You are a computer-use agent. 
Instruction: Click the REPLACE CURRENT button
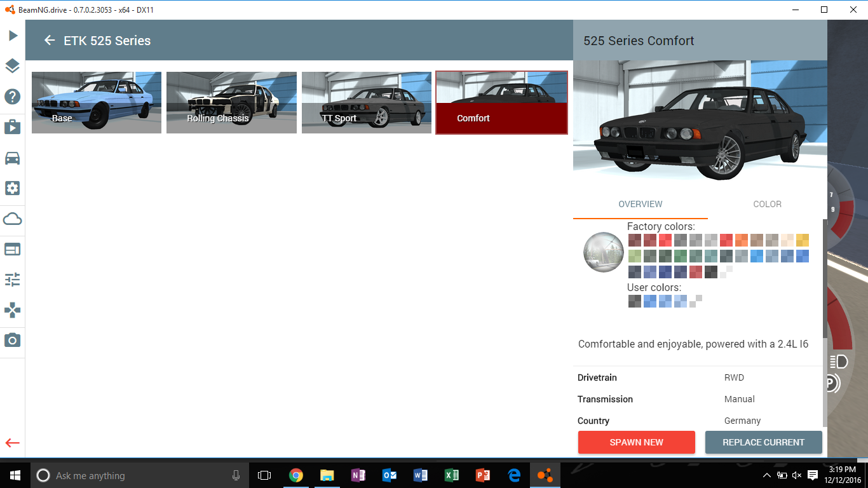click(764, 442)
